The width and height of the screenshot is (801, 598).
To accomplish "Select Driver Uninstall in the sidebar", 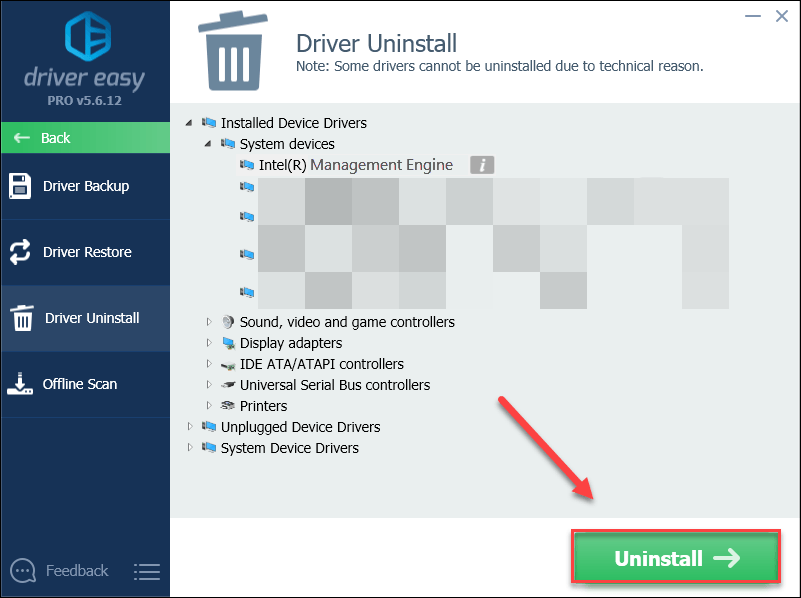I will (x=85, y=318).
